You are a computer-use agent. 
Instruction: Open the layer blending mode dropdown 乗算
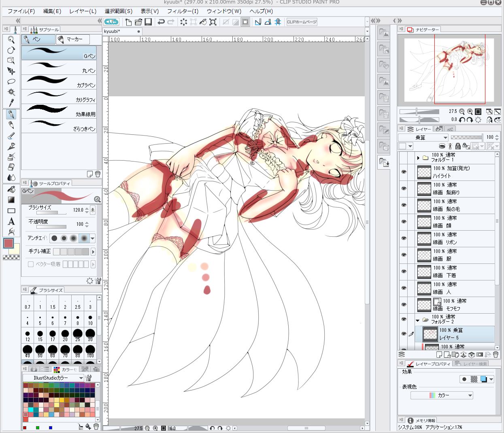click(x=423, y=138)
